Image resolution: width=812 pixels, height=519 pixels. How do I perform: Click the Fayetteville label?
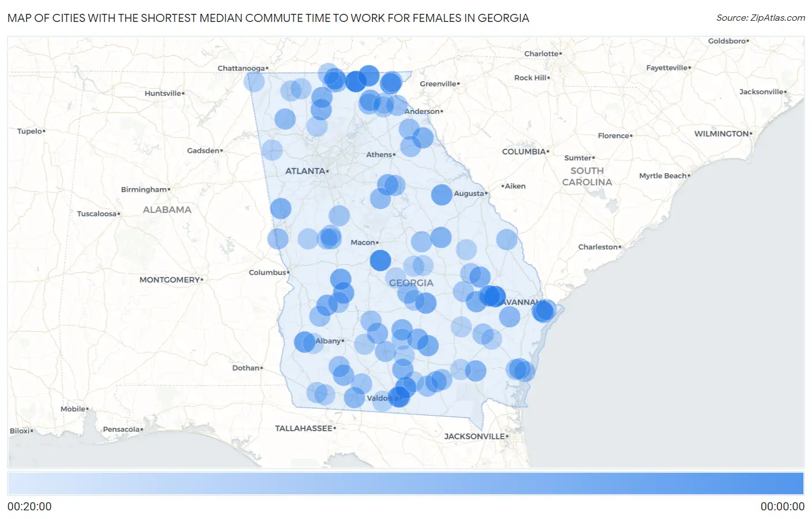(x=667, y=68)
